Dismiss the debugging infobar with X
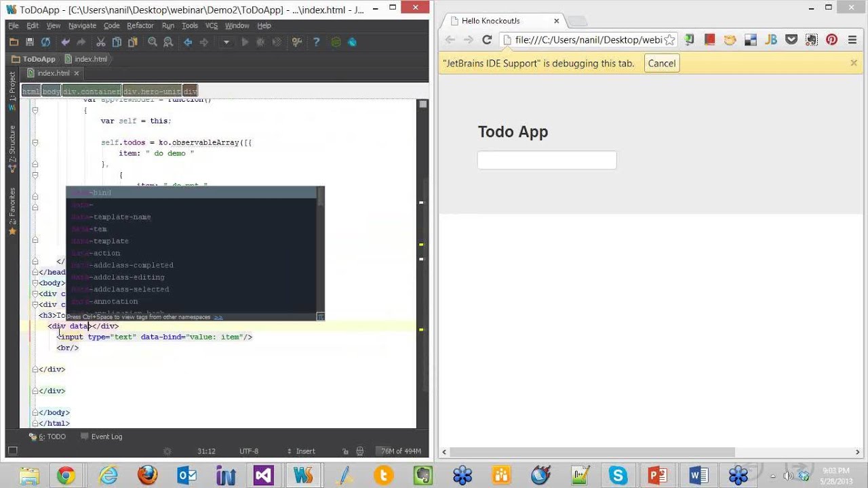The height and width of the screenshot is (488, 868). tap(854, 63)
